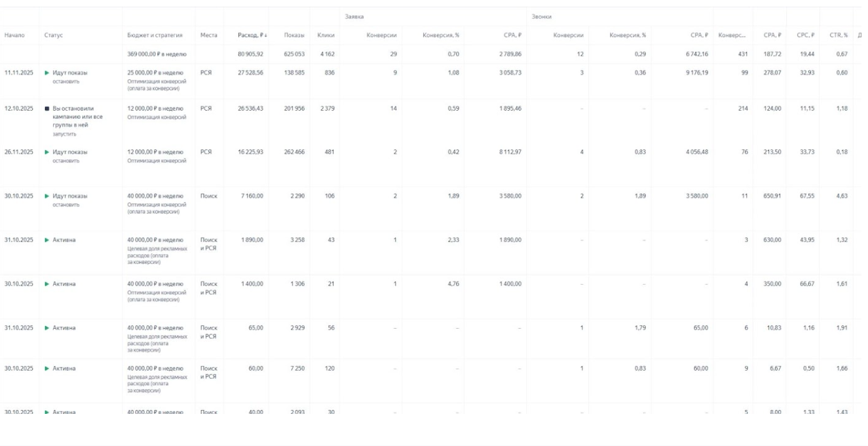This screenshot has width=868, height=446.
Task: Launch the stopped campaign via запустить
Action: coord(64,134)
